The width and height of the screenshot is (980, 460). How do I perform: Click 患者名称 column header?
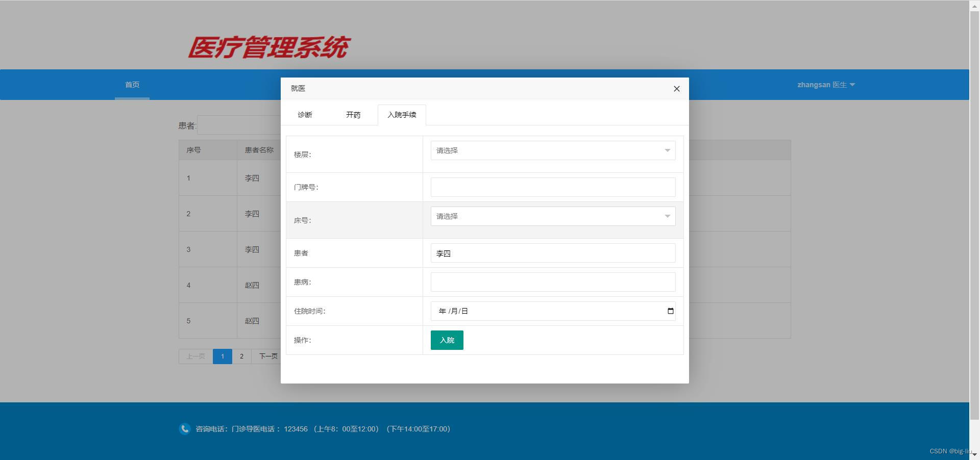pyautogui.click(x=259, y=150)
